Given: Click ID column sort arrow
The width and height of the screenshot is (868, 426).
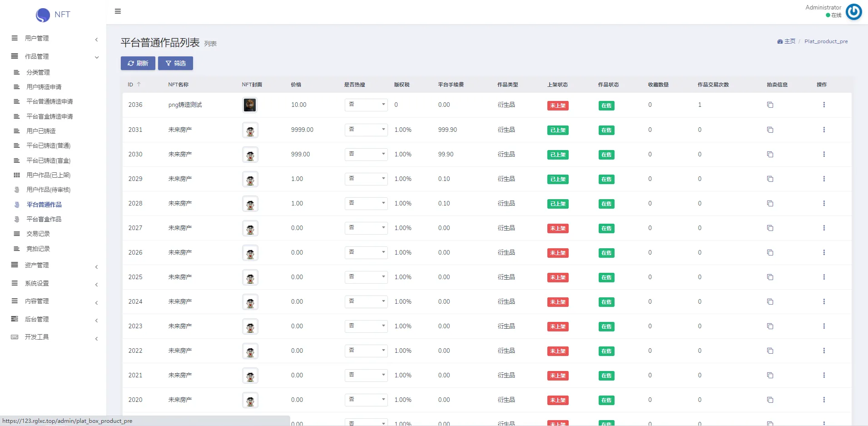Looking at the screenshot, I should tap(139, 85).
